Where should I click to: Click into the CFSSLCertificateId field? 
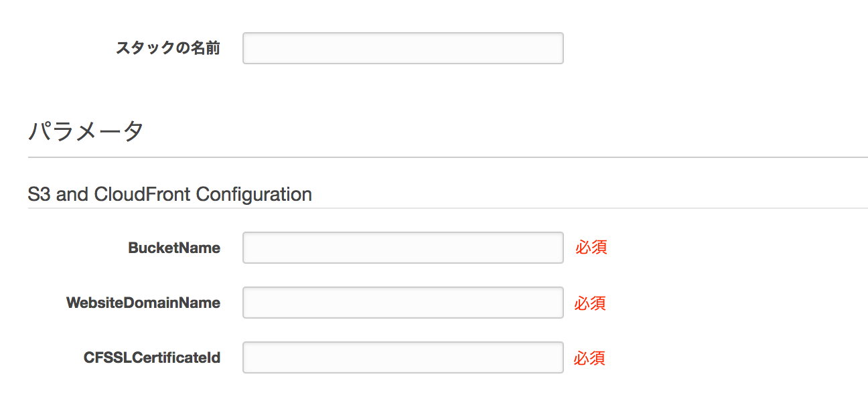(403, 357)
